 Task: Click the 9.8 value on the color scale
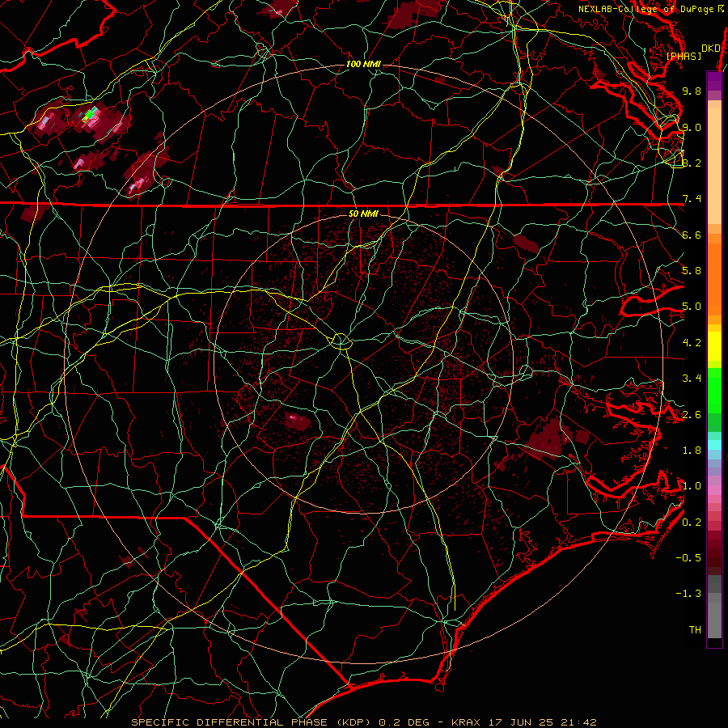(x=692, y=91)
